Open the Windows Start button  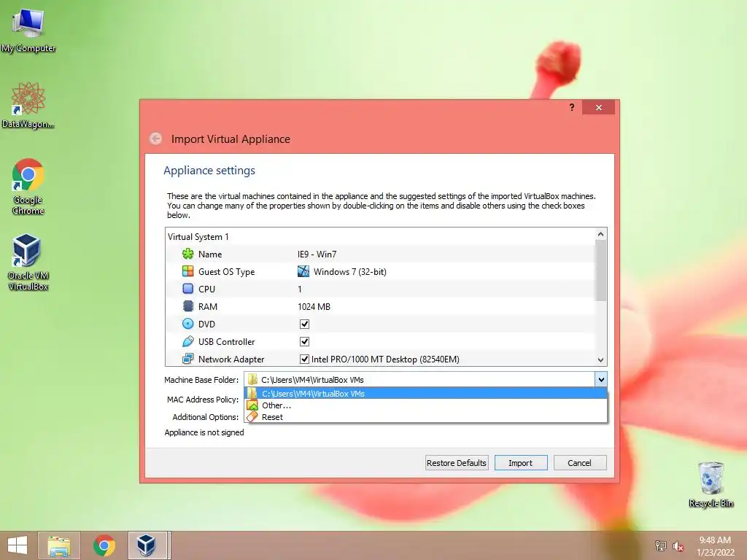click(18, 545)
